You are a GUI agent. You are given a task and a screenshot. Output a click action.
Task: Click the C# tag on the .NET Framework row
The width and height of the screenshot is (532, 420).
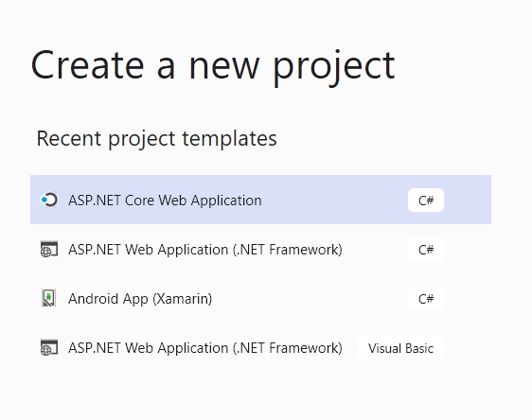click(x=426, y=250)
